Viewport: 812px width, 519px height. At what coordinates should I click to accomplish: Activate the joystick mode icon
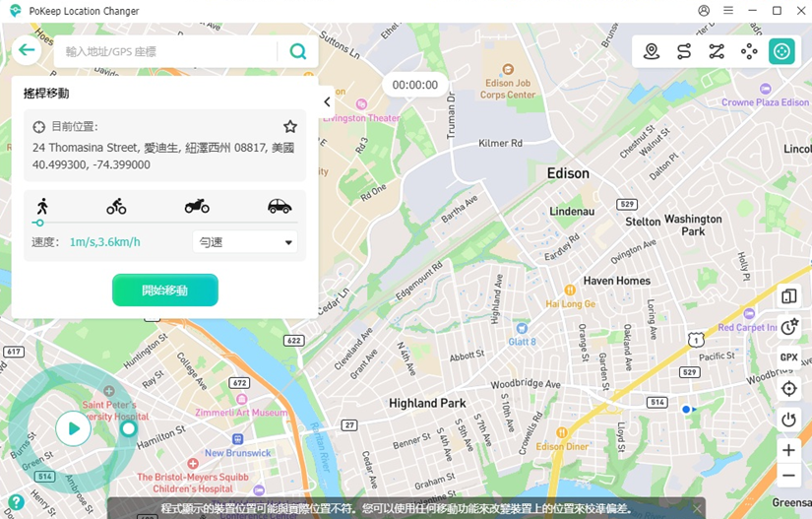click(781, 52)
